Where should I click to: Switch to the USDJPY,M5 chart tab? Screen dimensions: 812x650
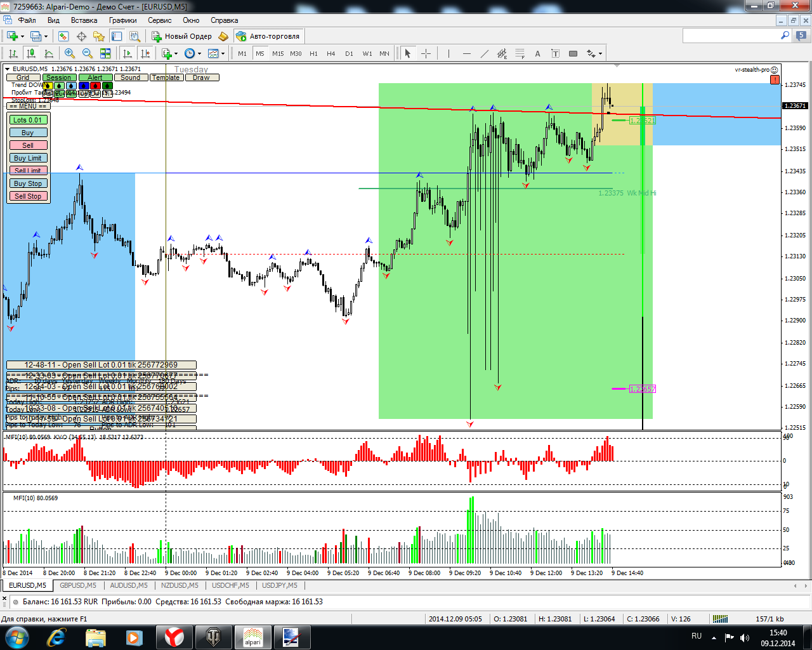pyautogui.click(x=280, y=585)
